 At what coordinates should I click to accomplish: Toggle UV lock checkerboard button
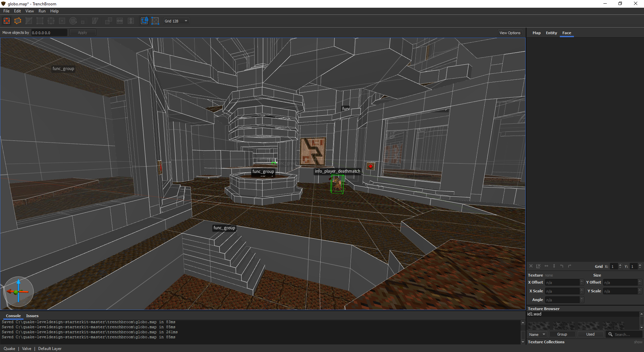(x=155, y=21)
